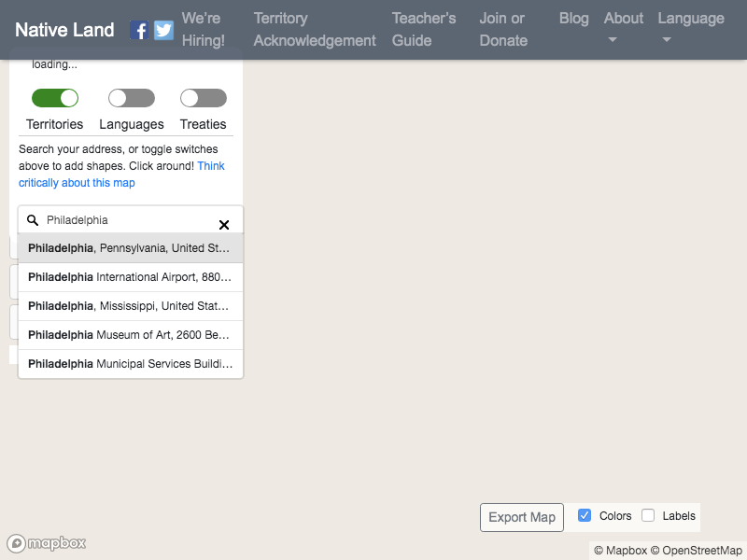Viewport: 747px width, 560px height.
Task: Select Philadelphia Museum of Art suggestion
Action: click(131, 335)
